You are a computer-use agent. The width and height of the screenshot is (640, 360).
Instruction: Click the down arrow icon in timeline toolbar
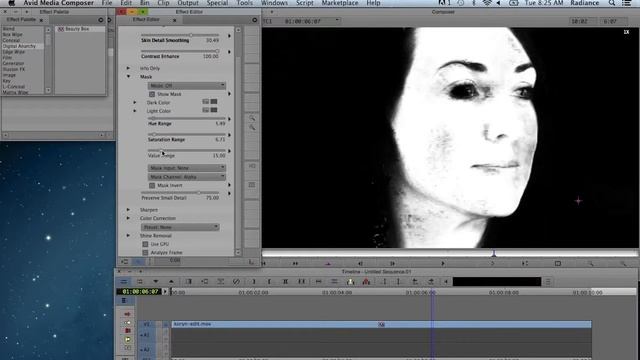tap(156, 282)
